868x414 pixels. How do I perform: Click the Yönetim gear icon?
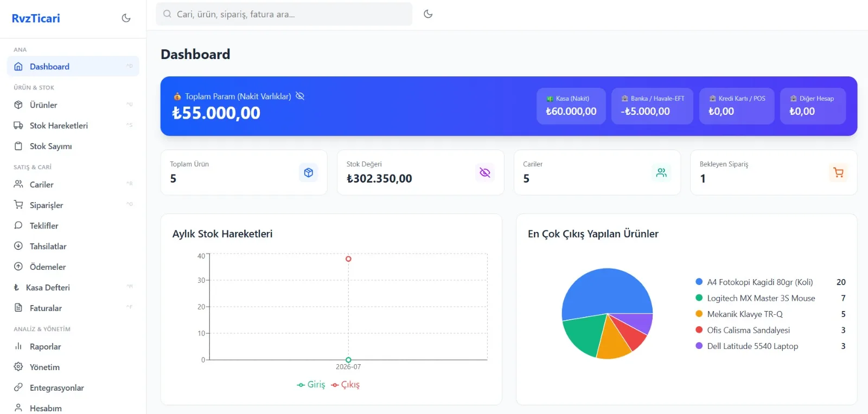tap(18, 367)
